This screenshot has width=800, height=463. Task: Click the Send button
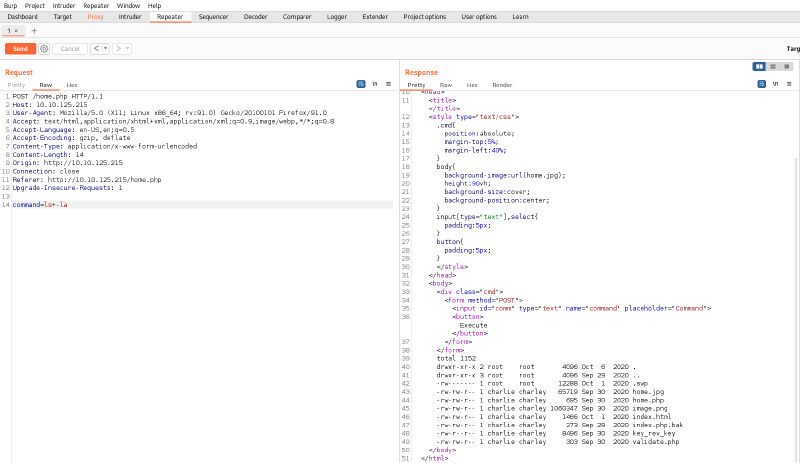coord(20,48)
